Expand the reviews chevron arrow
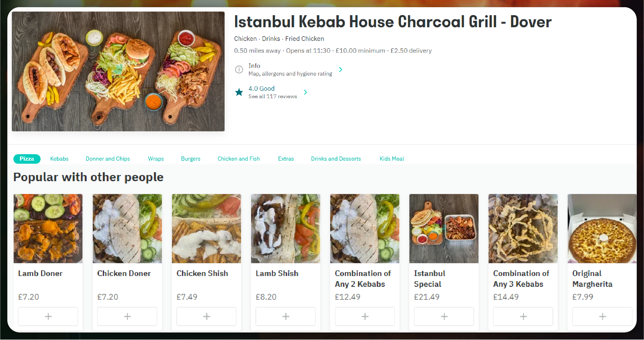Image resolution: width=644 pixels, height=340 pixels. 306,92
